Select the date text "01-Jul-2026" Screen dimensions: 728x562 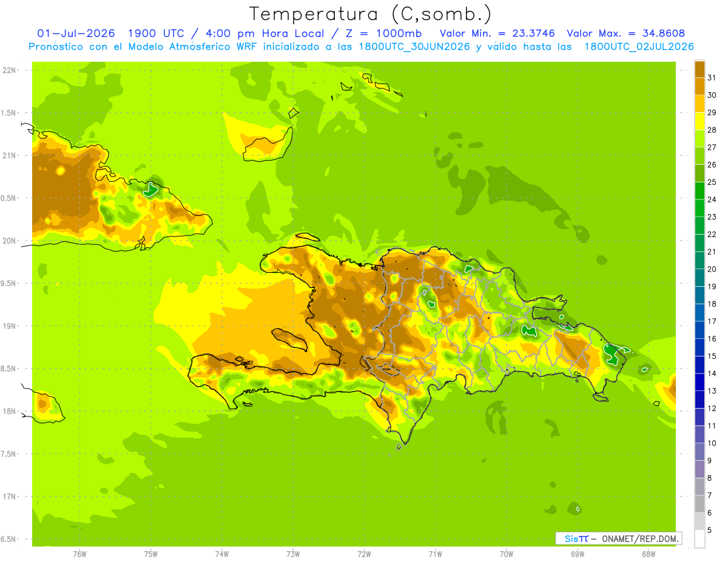click(x=75, y=33)
